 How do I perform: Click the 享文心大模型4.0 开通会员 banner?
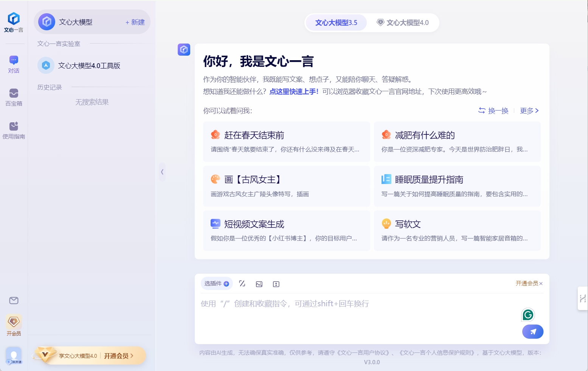(x=89, y=355)
